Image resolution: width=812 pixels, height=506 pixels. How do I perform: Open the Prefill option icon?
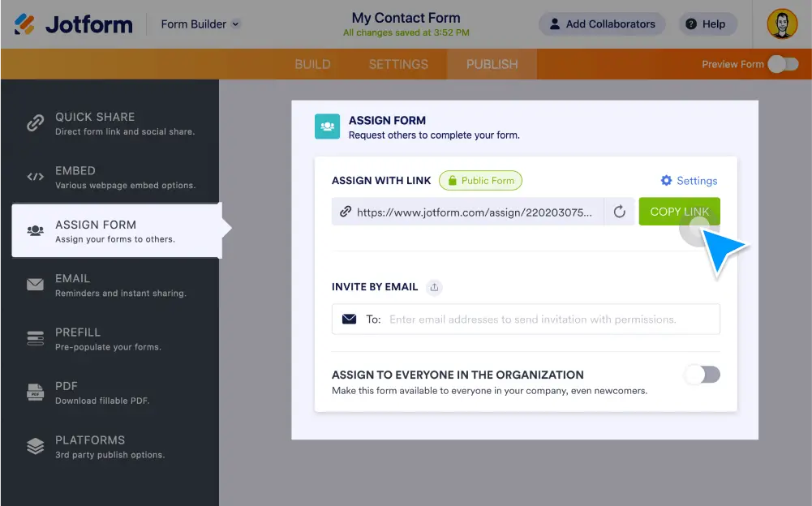35,338
